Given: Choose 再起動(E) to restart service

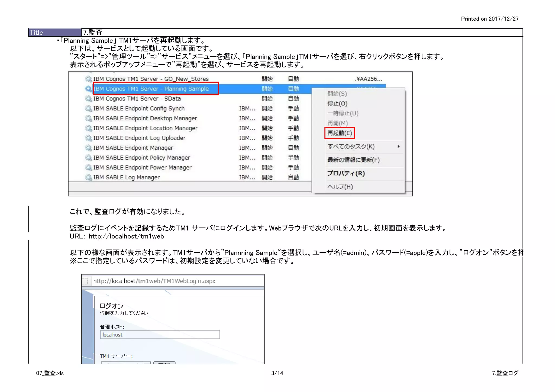Looking at the screenshot, I should 340,133.
